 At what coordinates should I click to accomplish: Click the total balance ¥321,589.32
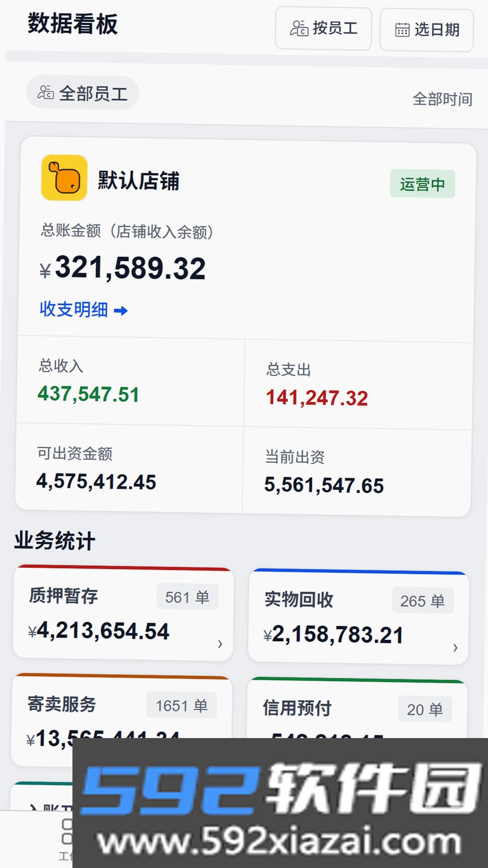[122, 268]
